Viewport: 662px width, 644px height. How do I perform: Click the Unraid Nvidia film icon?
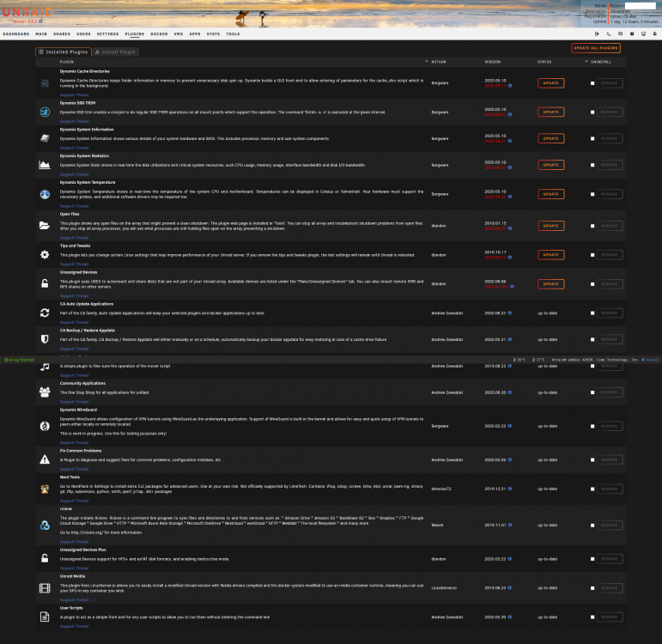[x=45, y=588]
